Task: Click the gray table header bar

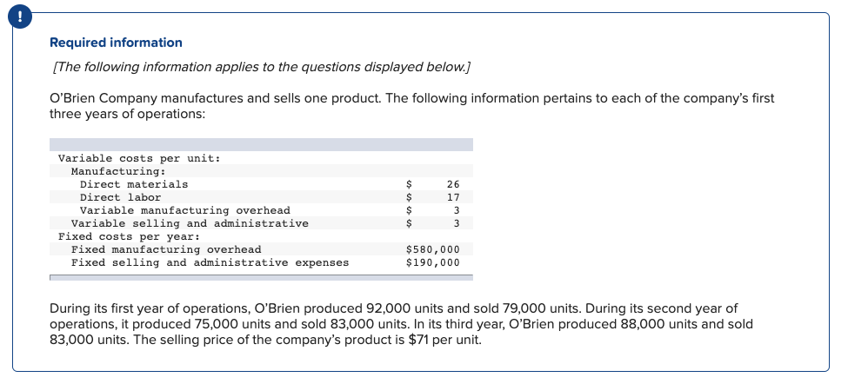Action: (x=261, y=144)
